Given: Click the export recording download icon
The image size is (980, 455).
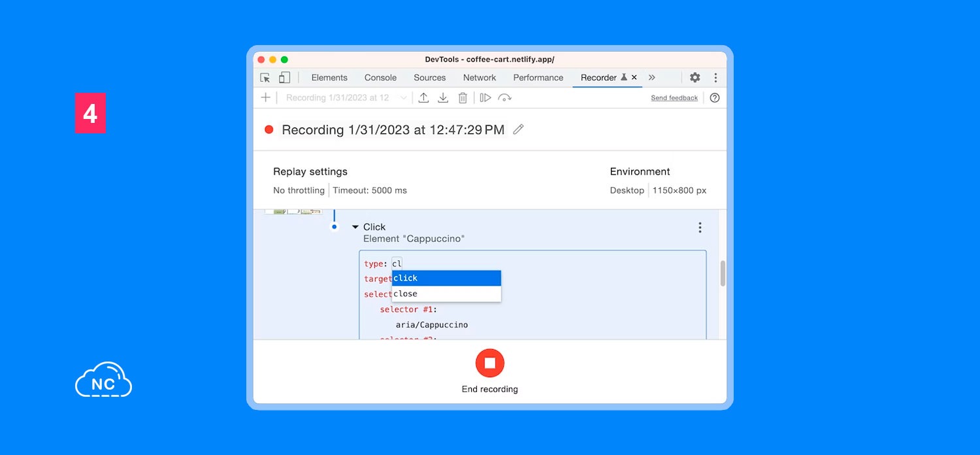Looking at the screenshot, I should point(443,97).
